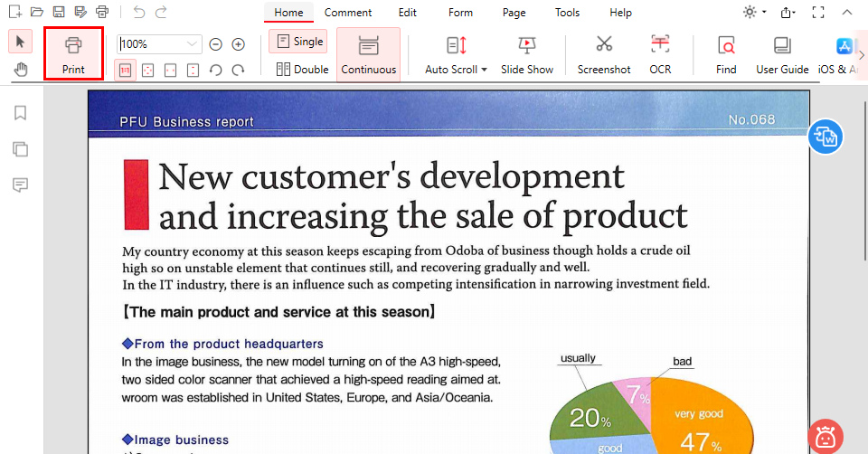The width and height of the screenshot is (868, 454).
Task: Collapse the ribbon with the top-right chevron
Action: click(x=846, y=13)
